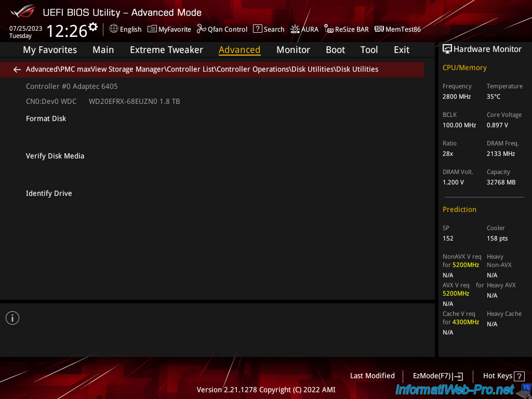The height and width of the screenshot is (399, 532).
Task: Click the English language label
Action: point(130,30)
